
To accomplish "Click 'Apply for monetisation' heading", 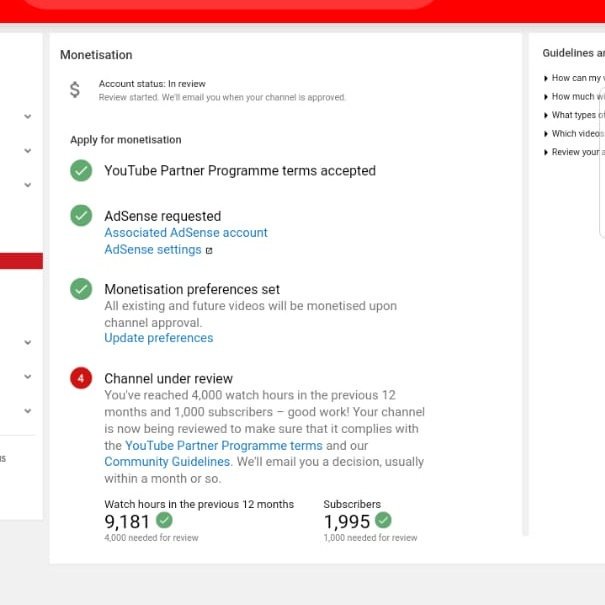I will click(126, 140).
